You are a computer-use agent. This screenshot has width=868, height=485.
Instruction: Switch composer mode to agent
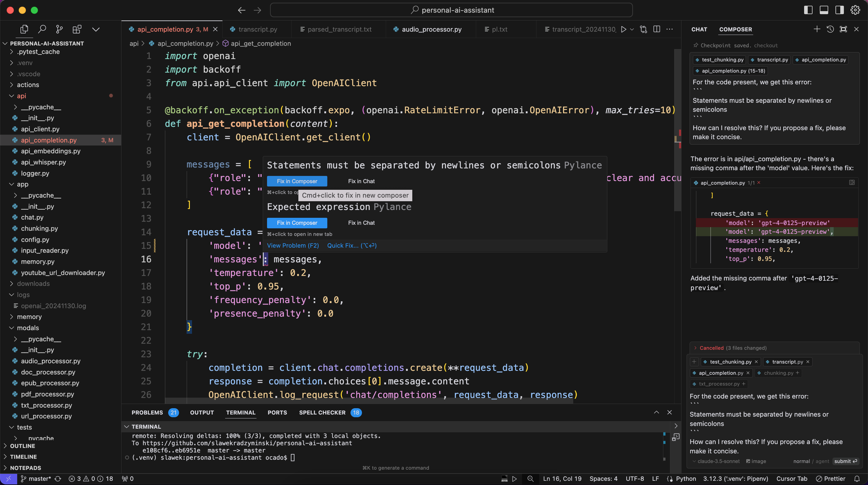tap(822, 462)
